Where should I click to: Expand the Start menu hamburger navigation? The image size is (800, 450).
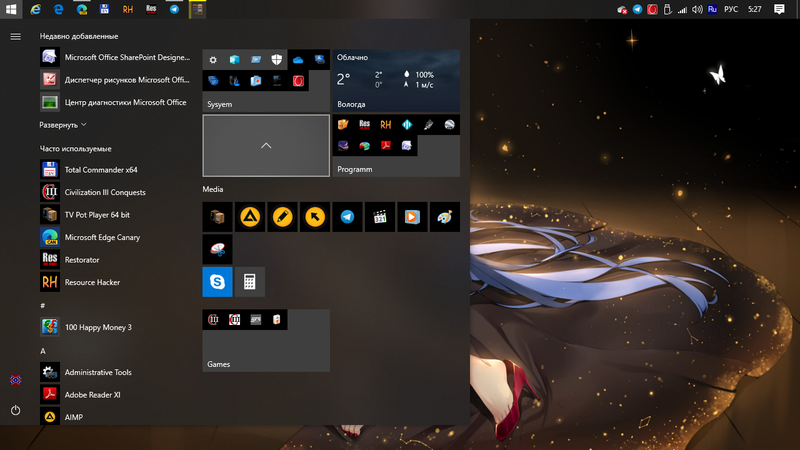point(16,37)
